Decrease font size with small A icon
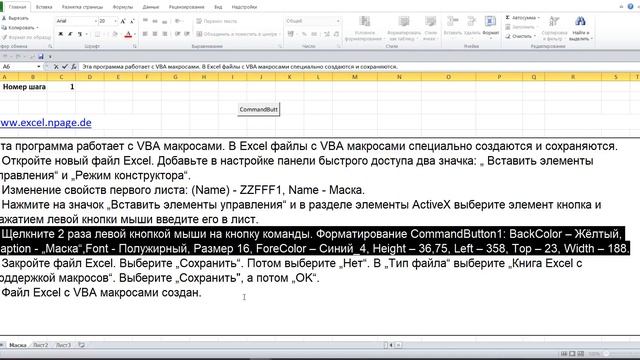 (x=132, y=21)
